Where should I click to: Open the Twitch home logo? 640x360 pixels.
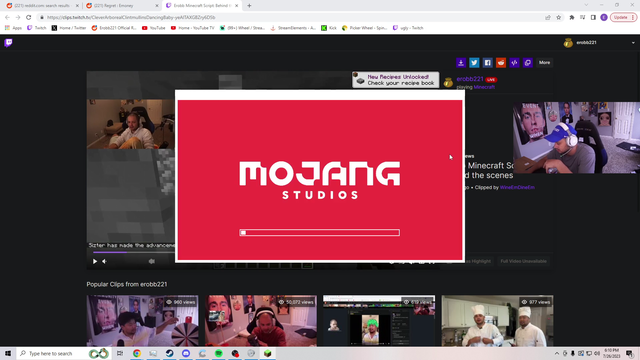click(8, 43)
